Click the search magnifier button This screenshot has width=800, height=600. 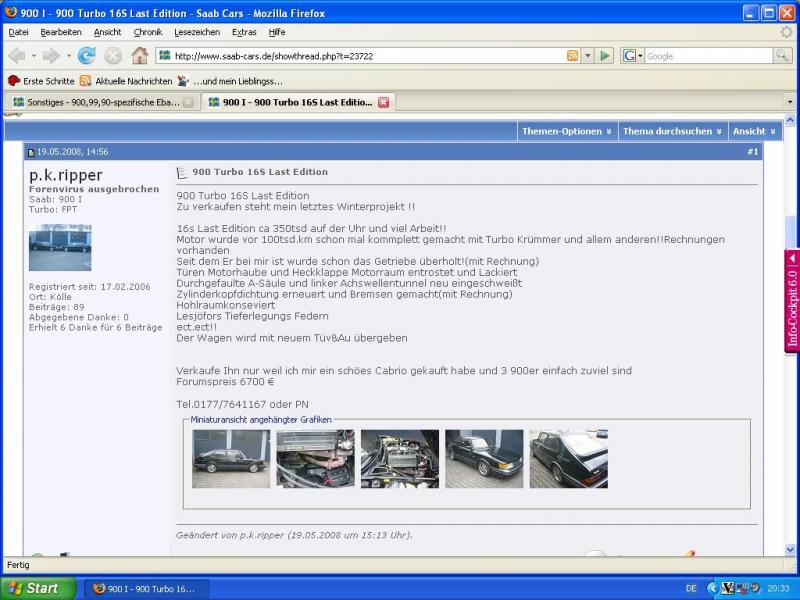pos(782,56)
